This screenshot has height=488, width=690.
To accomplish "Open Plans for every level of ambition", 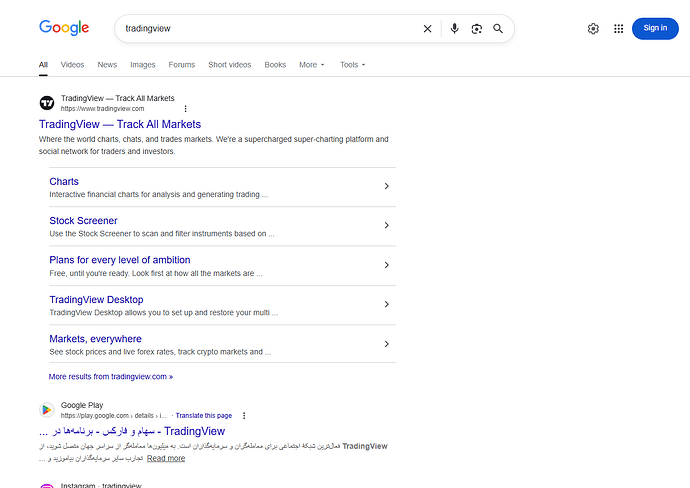I will (120, 260).
